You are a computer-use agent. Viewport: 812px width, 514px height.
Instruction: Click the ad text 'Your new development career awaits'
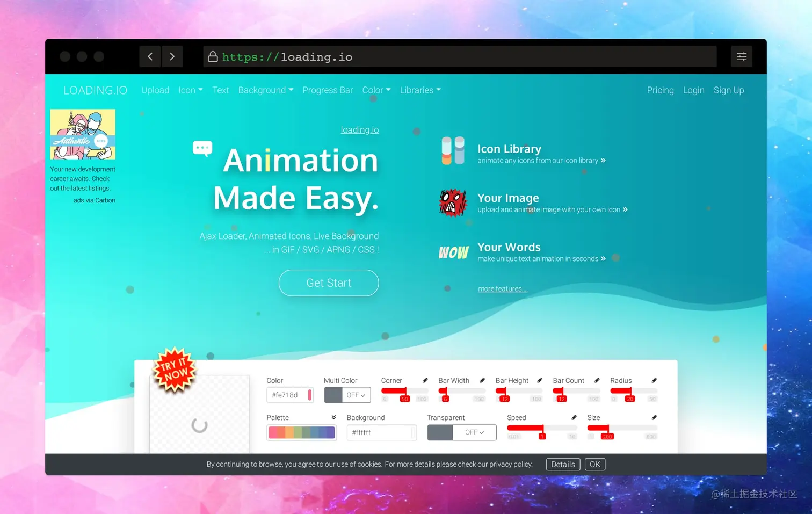[x=83, y=179]
